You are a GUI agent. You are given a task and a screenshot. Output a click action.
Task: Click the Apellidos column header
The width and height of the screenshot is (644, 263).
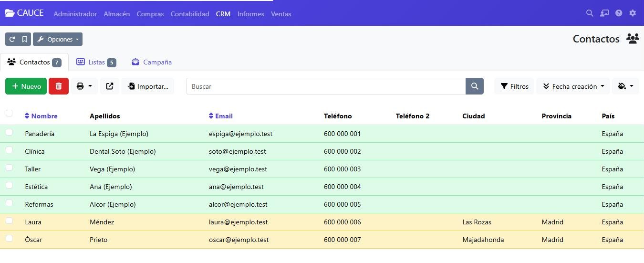coord(105,116)
